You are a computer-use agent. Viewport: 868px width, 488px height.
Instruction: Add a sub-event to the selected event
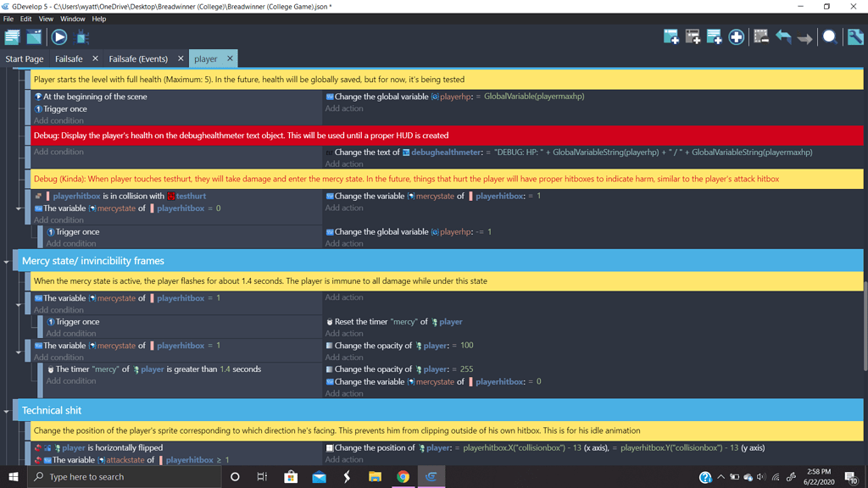(x=693, y=36)
